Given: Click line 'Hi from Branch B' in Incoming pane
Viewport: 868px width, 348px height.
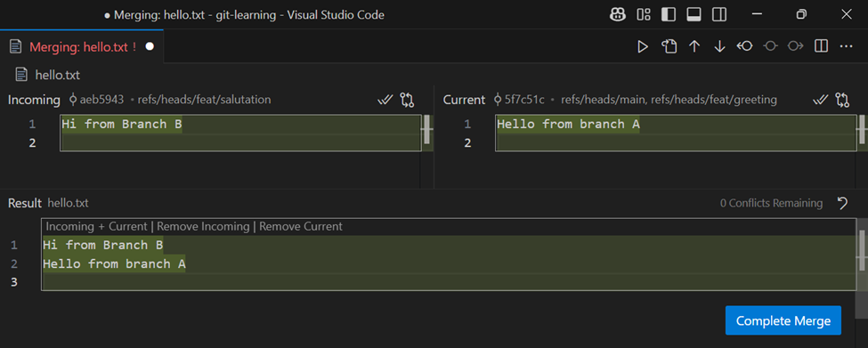Looking at the screenshot, I should pos(122,124).
